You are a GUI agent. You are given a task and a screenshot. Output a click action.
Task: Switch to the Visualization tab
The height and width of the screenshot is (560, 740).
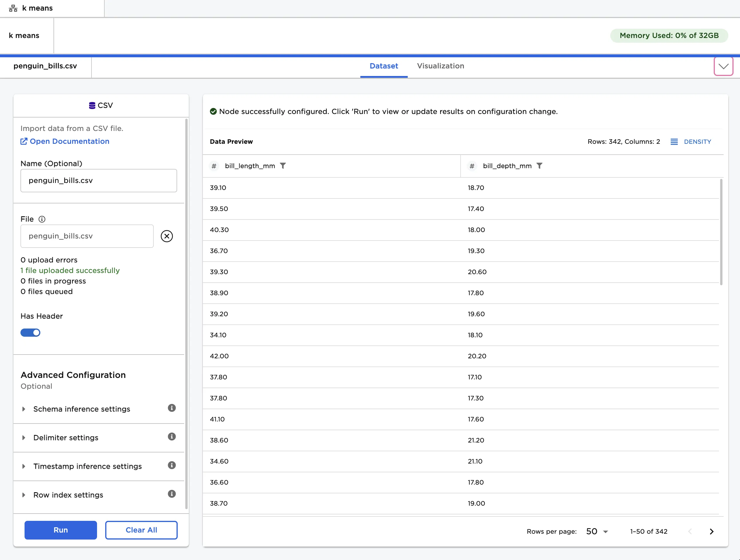(440, 66)
